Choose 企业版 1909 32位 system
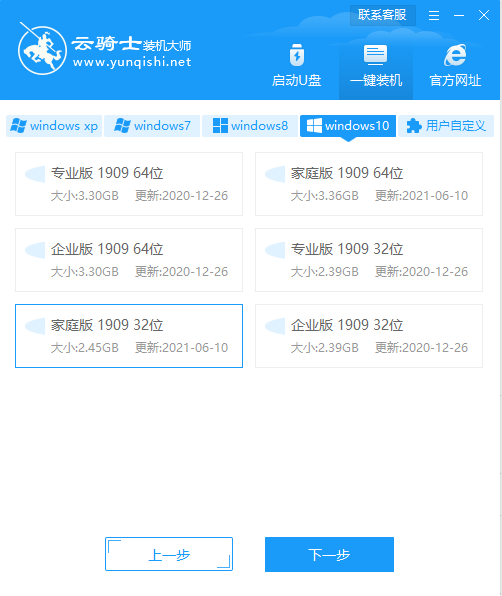Image resolution: width=502 pixels, height=596 pixels. click(369, 336)
